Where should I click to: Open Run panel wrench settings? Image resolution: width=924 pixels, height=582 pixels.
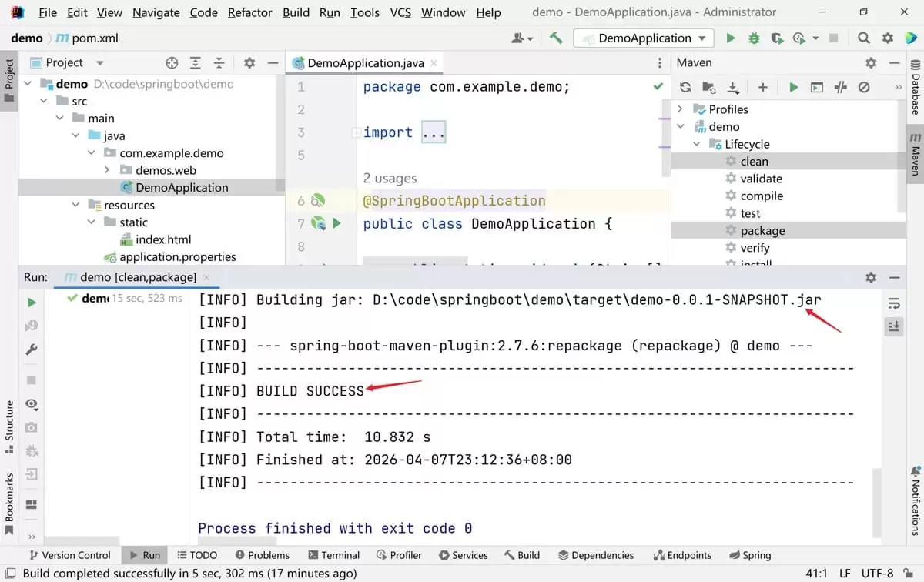(32, 350)
